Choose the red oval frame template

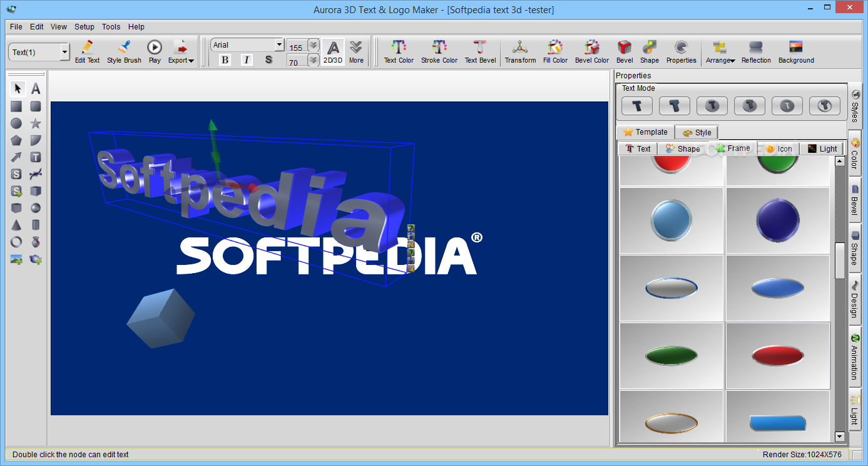click(x=778, y=356)
